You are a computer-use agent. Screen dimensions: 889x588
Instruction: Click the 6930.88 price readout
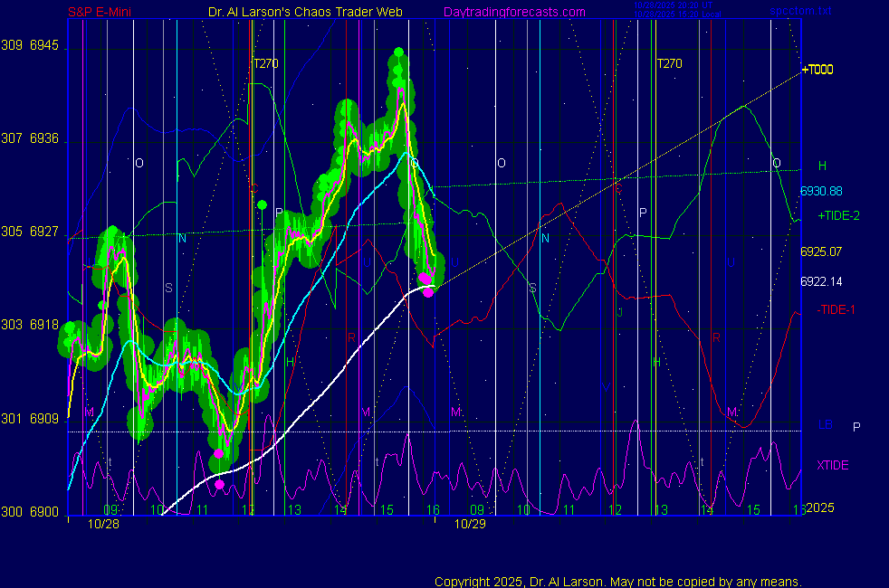click(821, 191)
